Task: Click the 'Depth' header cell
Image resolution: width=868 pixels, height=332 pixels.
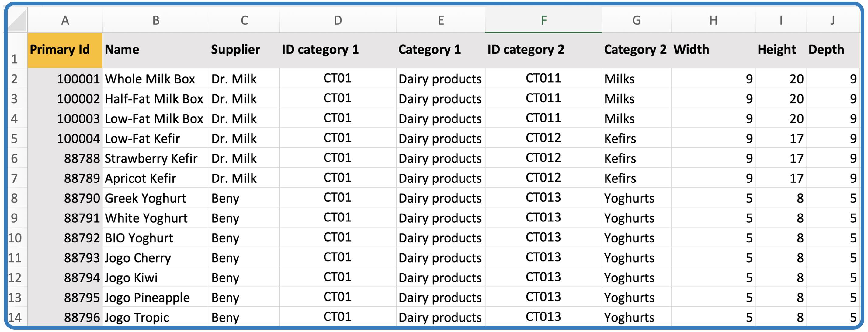Action: coord(833,50)
